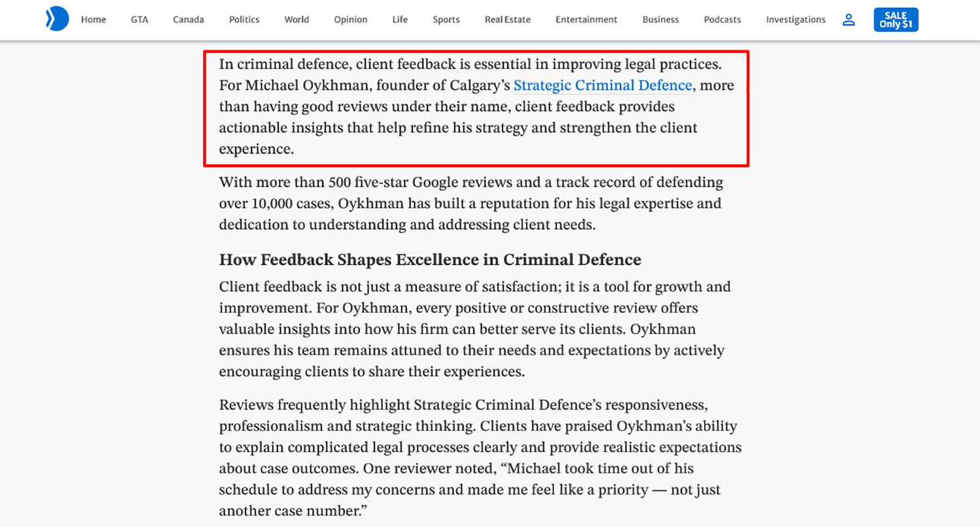Follow the Strategic Criminal Defence link
Screen dimensions: 980x527
pyautogui.click(x=602, y=86)
